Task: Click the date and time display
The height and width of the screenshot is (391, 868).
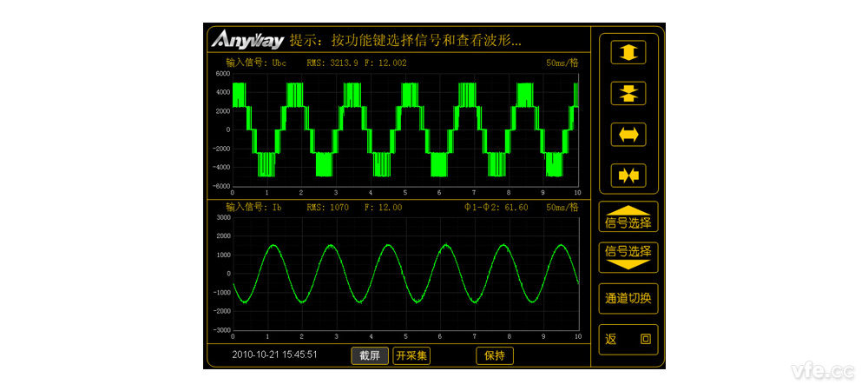Action: pos(274,355)
